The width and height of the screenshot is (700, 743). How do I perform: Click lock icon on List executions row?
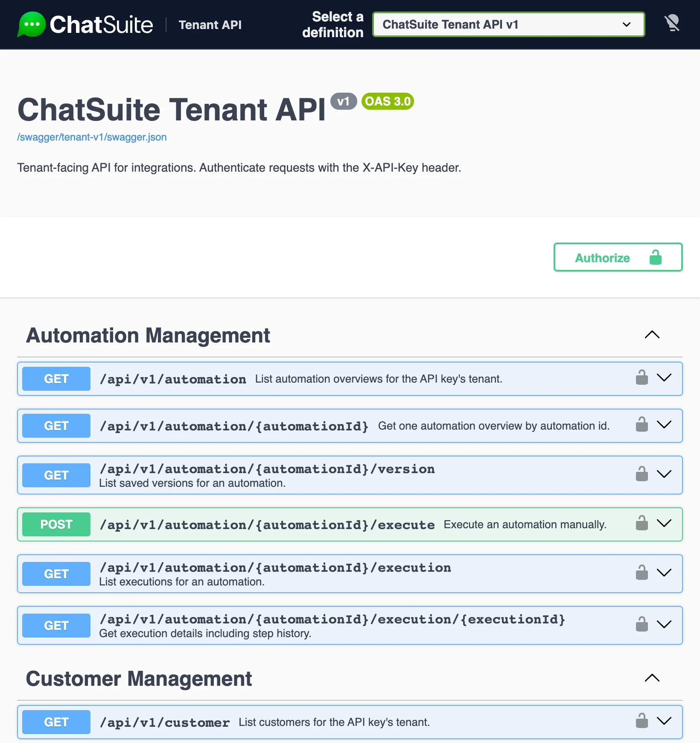tap(642, 573)
